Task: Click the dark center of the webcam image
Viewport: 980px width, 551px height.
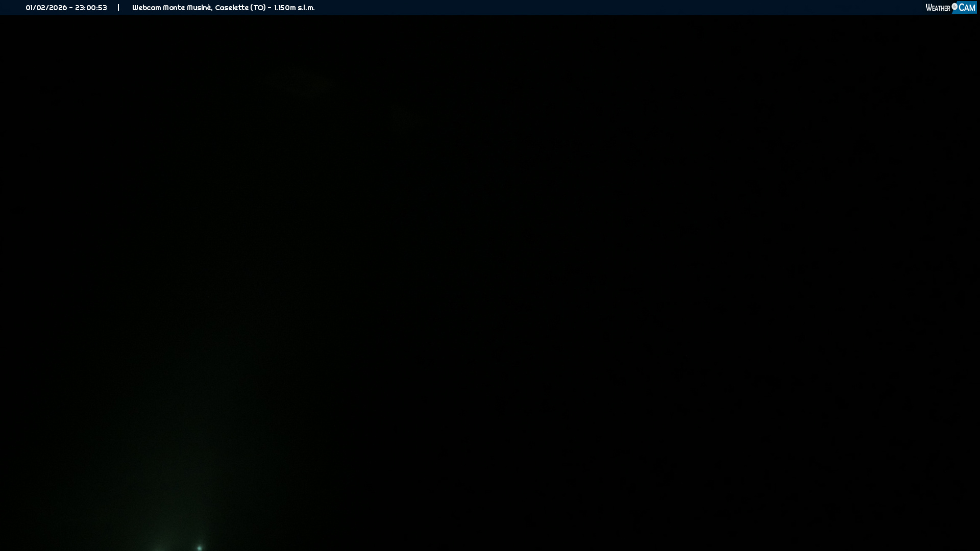Action: point(490,283)
